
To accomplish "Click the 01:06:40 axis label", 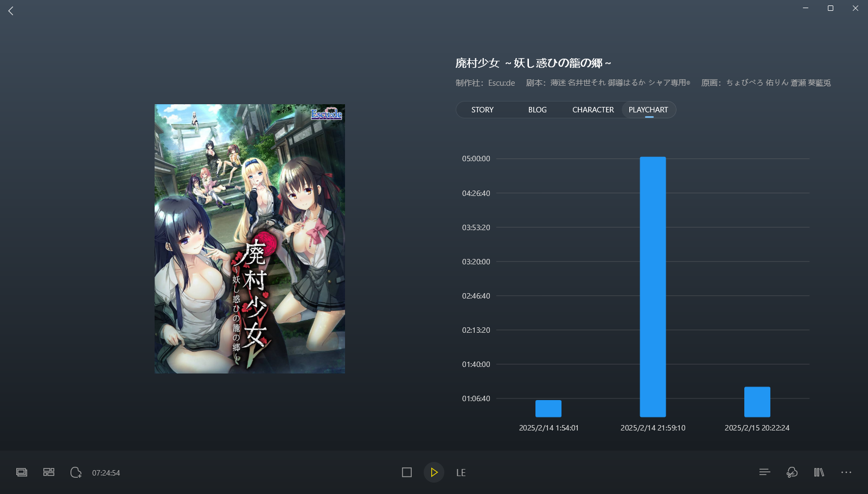I will (476, 398).
